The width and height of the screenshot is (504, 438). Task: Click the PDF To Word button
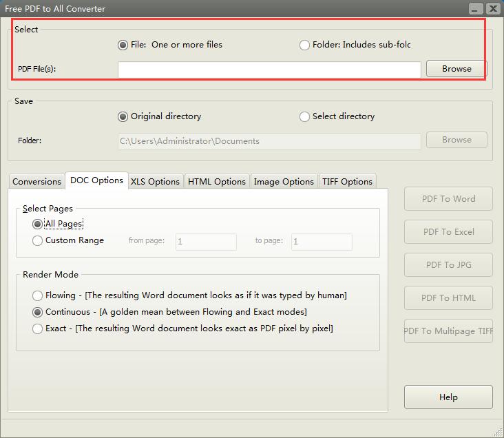(x=448, y=199)
